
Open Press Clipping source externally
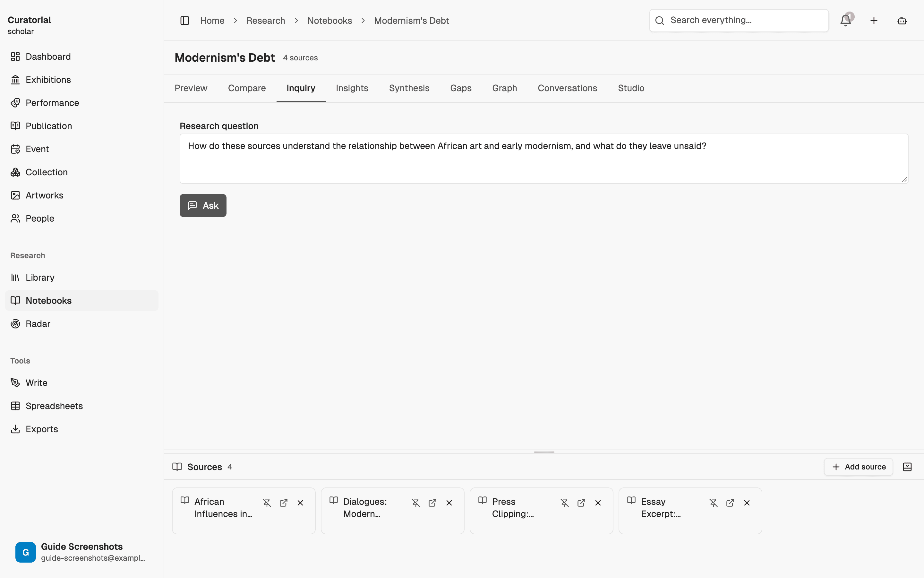point(581,503)
